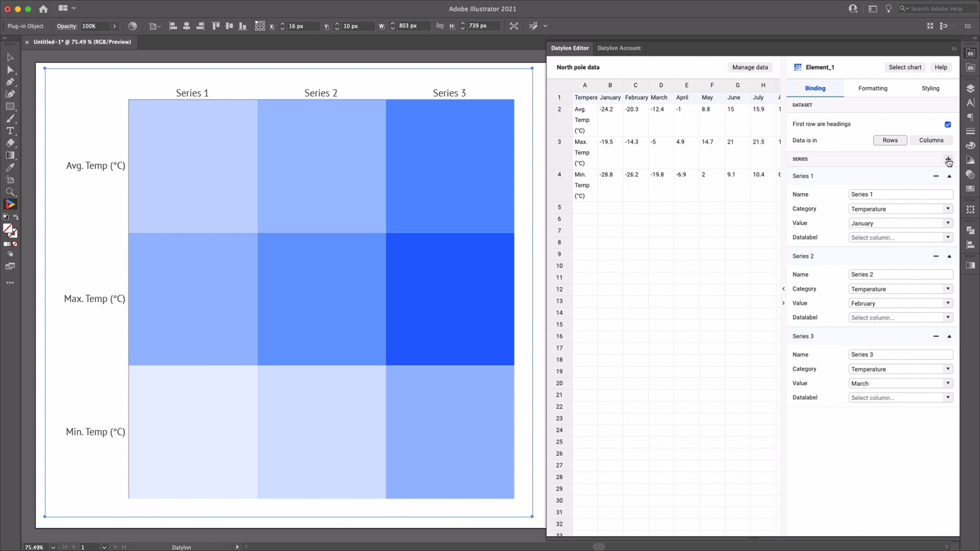Switch data orientation to Columns

[931, 140]
